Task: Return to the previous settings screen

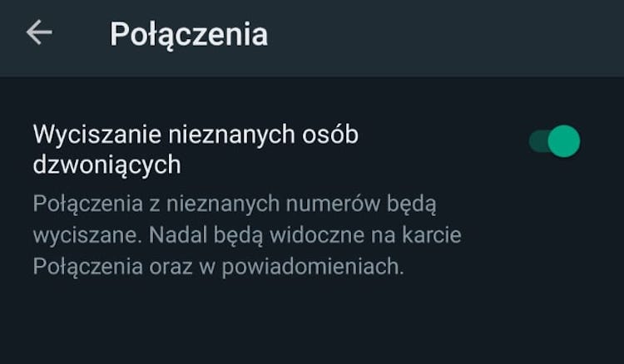Action: (x=39, y=32)
